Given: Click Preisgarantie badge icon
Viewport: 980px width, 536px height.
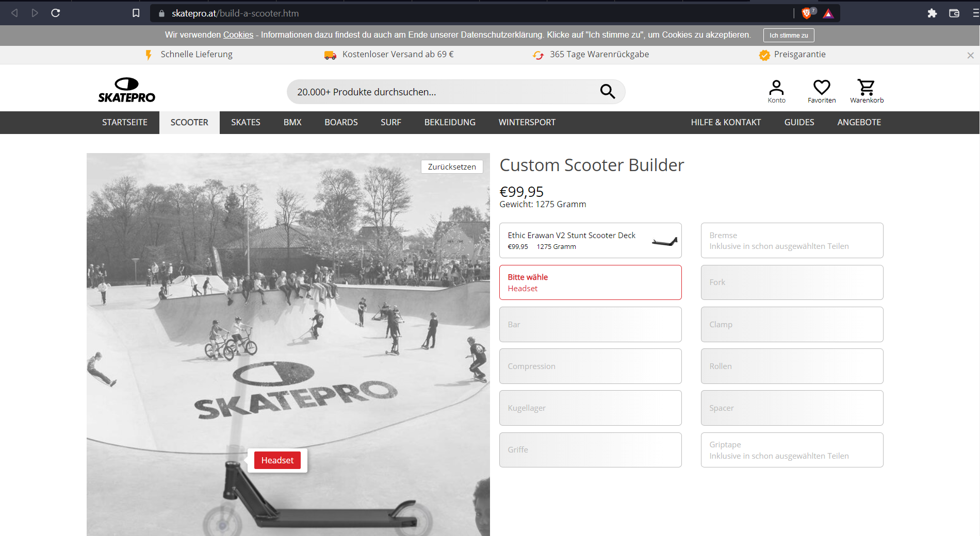Looking at the screenshot, I should (x=764, y=55).
